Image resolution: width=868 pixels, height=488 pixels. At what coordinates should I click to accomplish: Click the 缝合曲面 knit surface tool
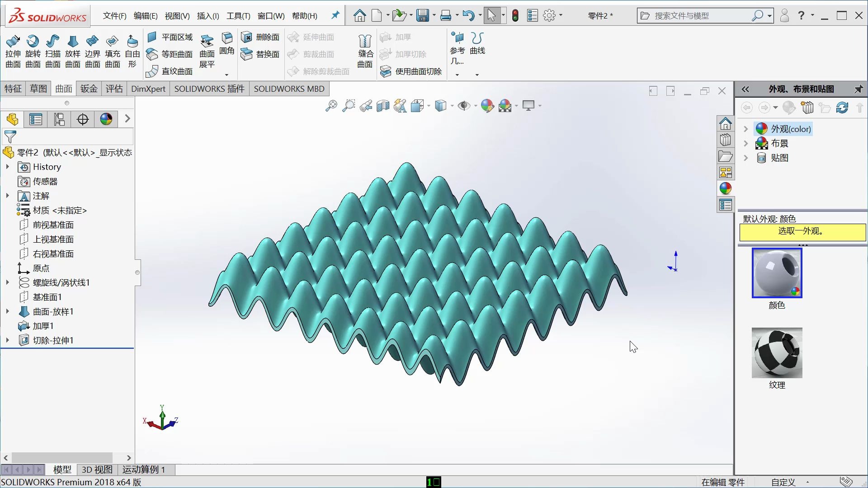pos(365,52)
